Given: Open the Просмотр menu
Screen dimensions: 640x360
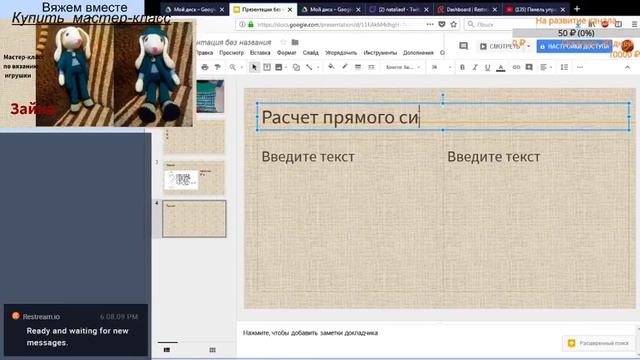Looking at the screenshot, I should (x=231, y=53).
